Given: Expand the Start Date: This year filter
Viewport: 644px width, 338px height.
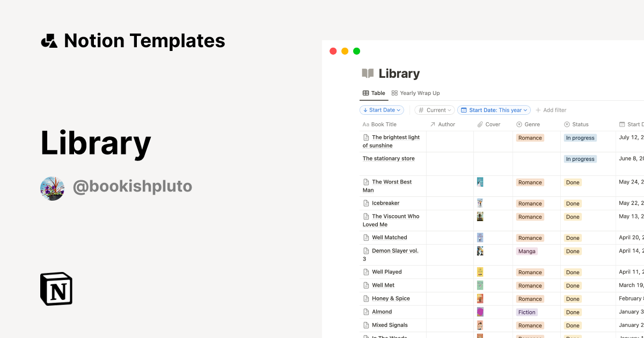Looking at the screenshot, I should (x=493, y=109).
